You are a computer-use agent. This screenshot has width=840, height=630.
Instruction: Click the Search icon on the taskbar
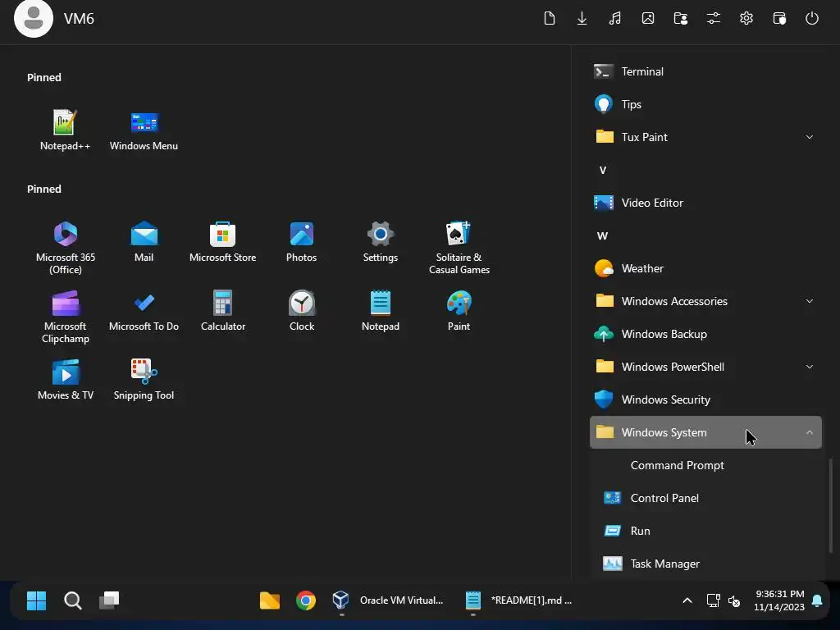[x=72, y=600]
